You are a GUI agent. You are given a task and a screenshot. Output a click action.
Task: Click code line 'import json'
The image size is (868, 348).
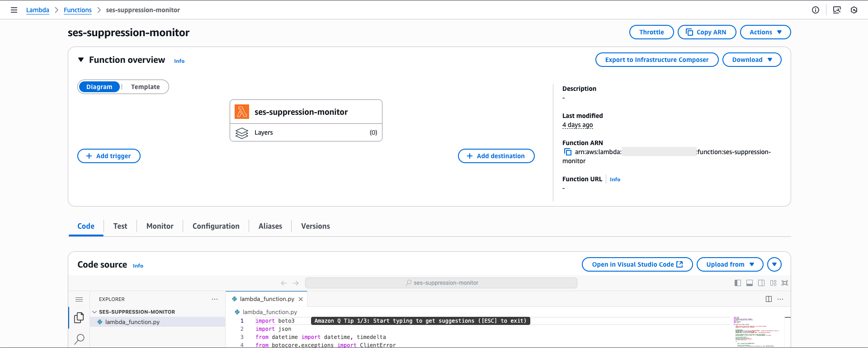pyautogui.click(x=274, y=329)
